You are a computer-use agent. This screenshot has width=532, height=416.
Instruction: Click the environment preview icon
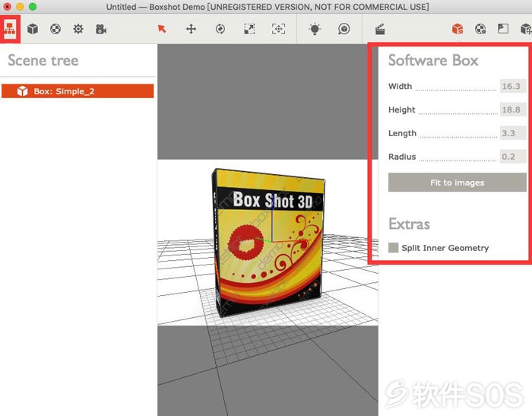[344, 29]
